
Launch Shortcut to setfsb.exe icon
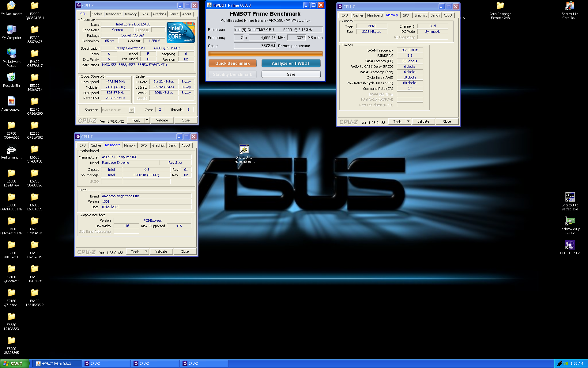coord(570,201)
